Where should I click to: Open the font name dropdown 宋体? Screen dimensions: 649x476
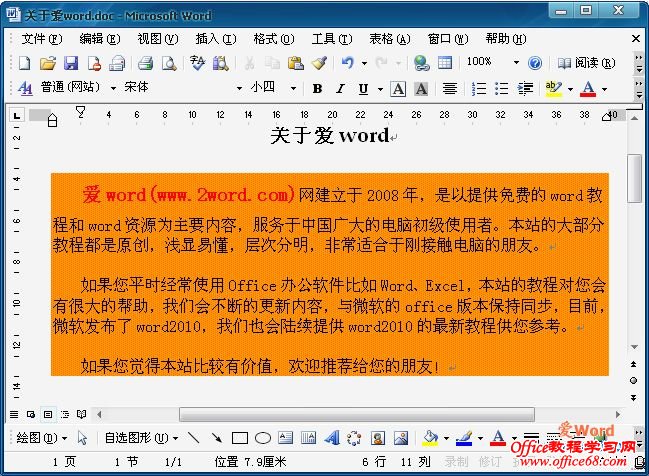[239, 88]
